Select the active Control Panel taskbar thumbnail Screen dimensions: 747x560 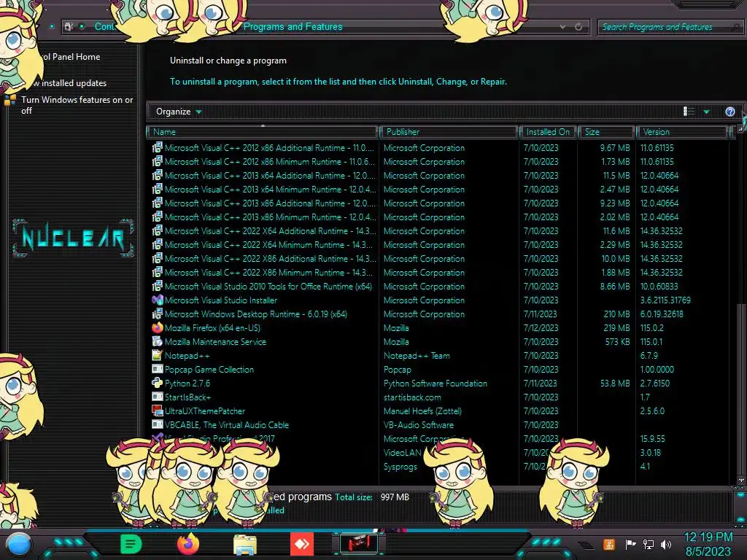tap(359, 544)
